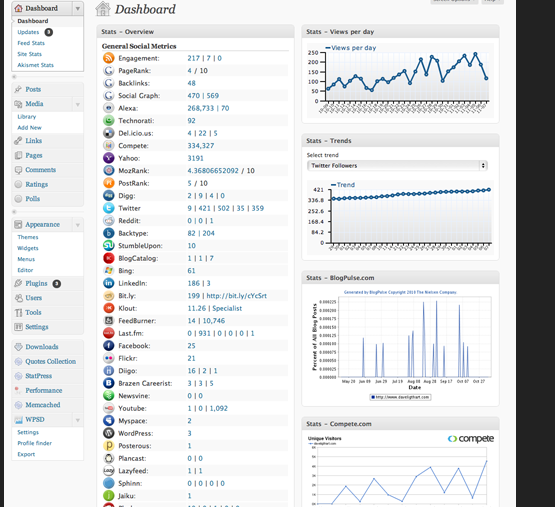Open the Widgets submenu item
The height and width of the screenshot is (507, 555).
pyautogui.click(x=28, y=248)
